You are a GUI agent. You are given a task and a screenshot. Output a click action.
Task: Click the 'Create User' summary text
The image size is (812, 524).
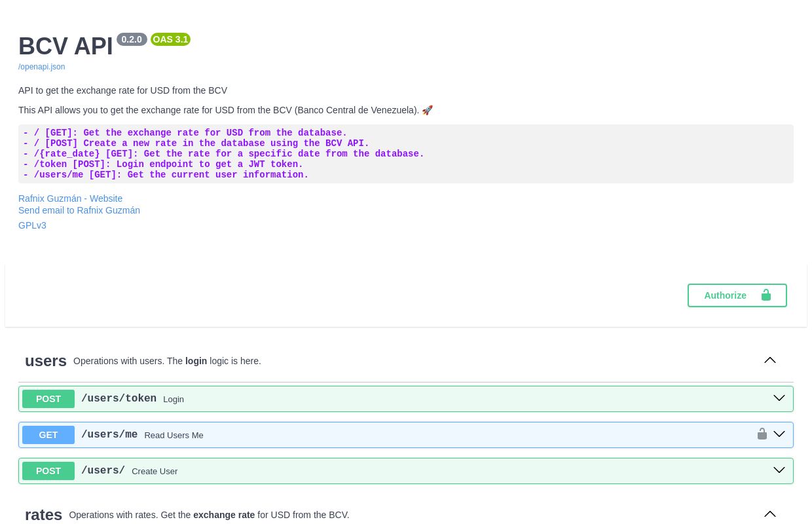pos(155,472)
